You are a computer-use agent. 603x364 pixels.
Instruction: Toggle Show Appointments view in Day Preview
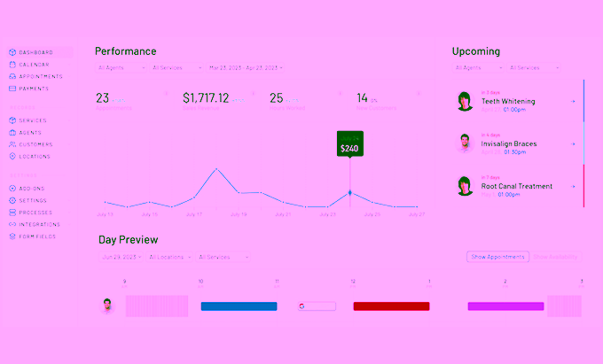coord(497,257)
